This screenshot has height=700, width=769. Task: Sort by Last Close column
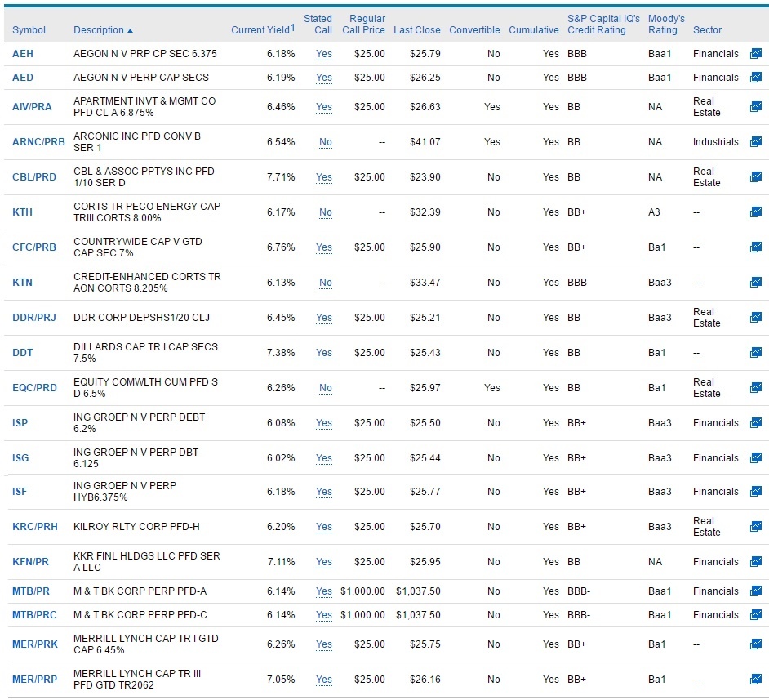click(417, 30)
